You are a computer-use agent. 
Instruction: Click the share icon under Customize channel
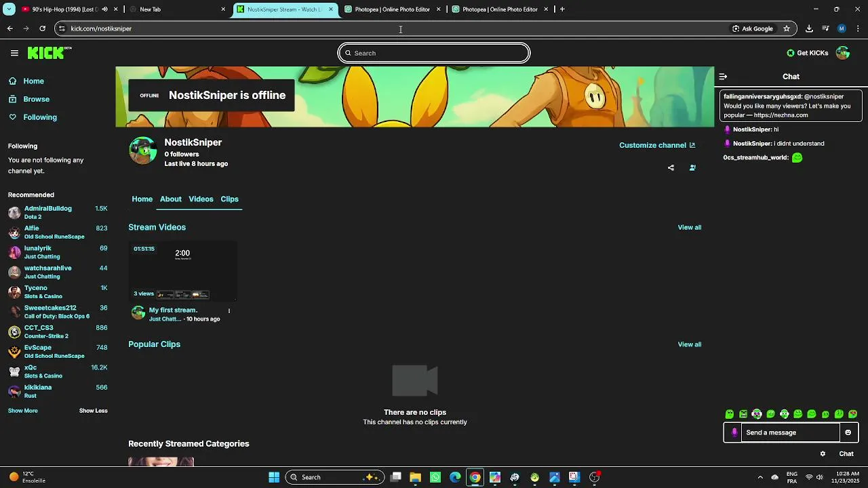click(671, 167)
